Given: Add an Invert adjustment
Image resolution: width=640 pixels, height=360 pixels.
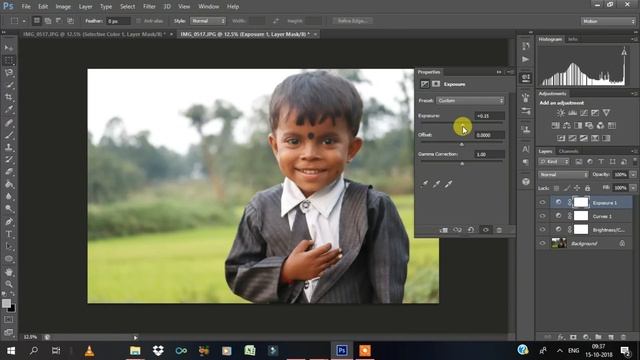Looking at the screenshot, I should point(561,138).
